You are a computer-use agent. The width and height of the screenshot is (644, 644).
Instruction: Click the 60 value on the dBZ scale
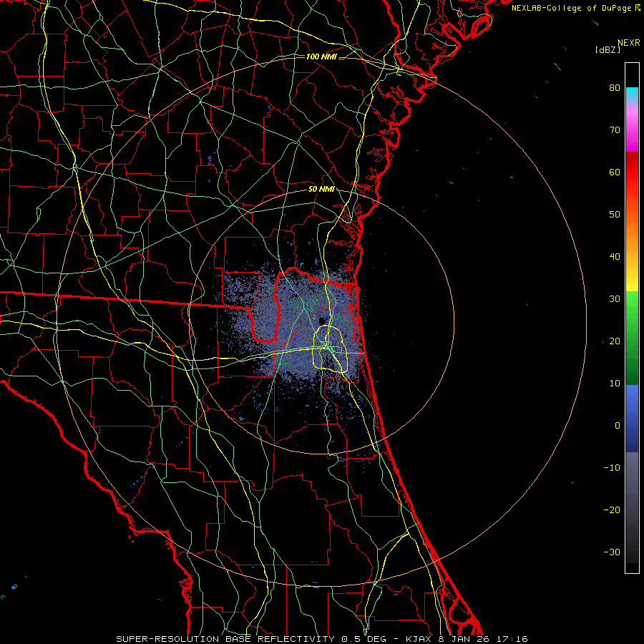coord(615,172)
